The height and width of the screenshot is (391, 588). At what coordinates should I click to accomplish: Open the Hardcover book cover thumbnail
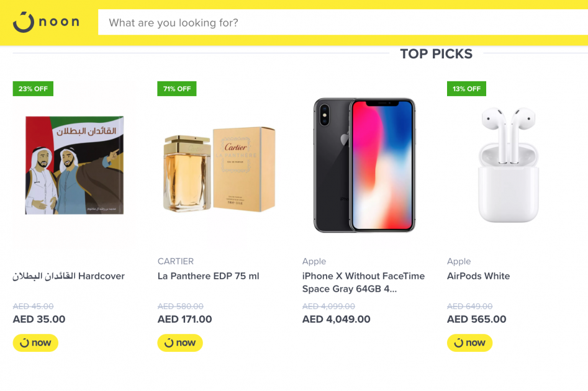coord(75,165)
